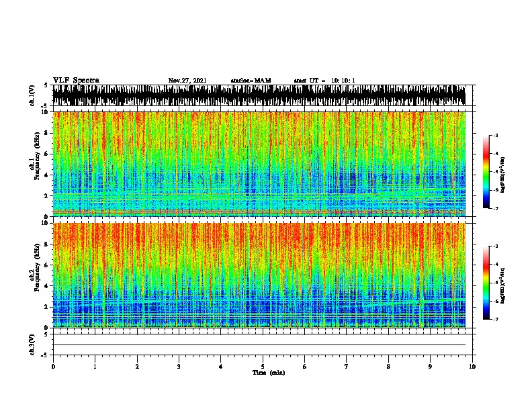Viewport: 532px width, 411px height.
Task: Click the "ch.1(V)" axis label
Action: 32,95
